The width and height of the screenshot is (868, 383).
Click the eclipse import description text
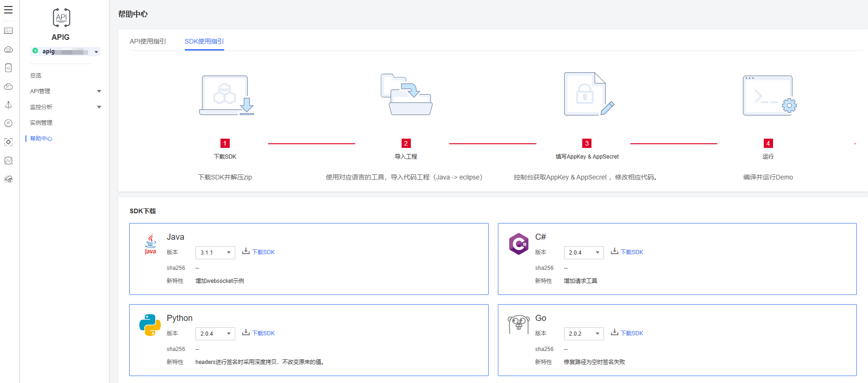(404, 177)
